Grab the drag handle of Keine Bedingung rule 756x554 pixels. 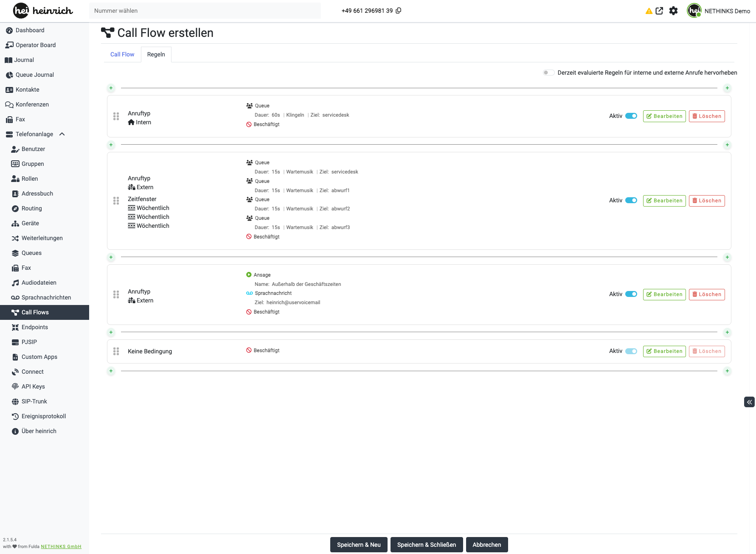point(116,351)
